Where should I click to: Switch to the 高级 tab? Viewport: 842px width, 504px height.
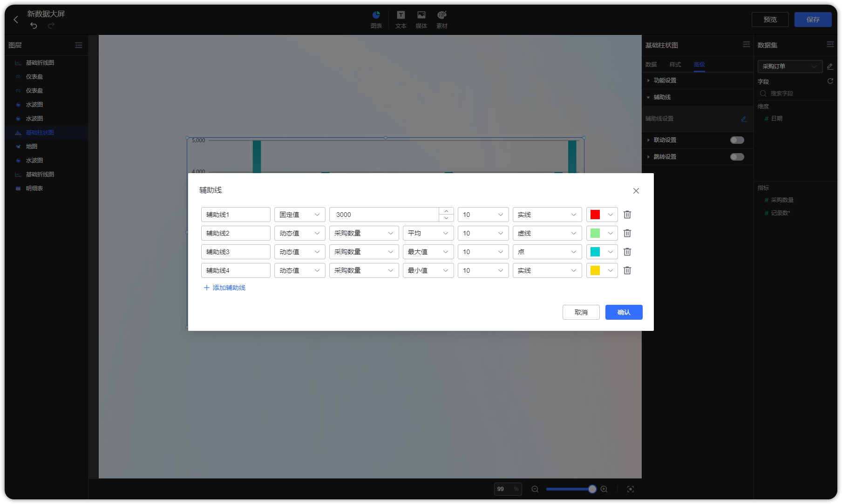pyautogui.click(x=699, y=65)
